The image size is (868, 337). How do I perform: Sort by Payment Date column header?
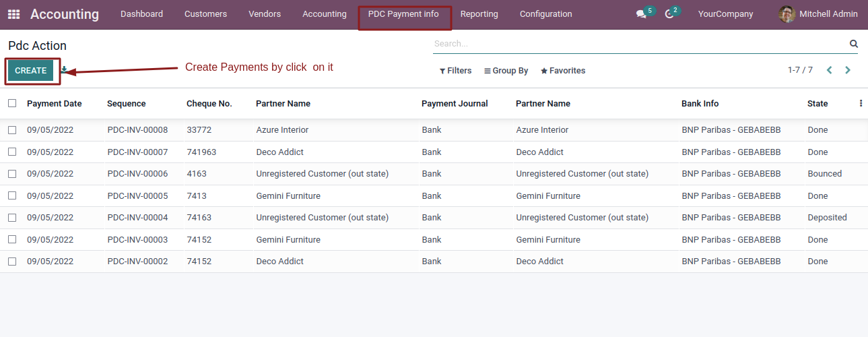pos(55,104)
